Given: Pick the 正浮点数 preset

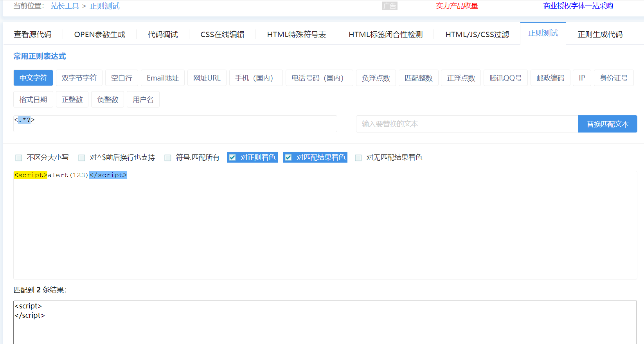Looking at the screenshot, I should pos(461,78).
